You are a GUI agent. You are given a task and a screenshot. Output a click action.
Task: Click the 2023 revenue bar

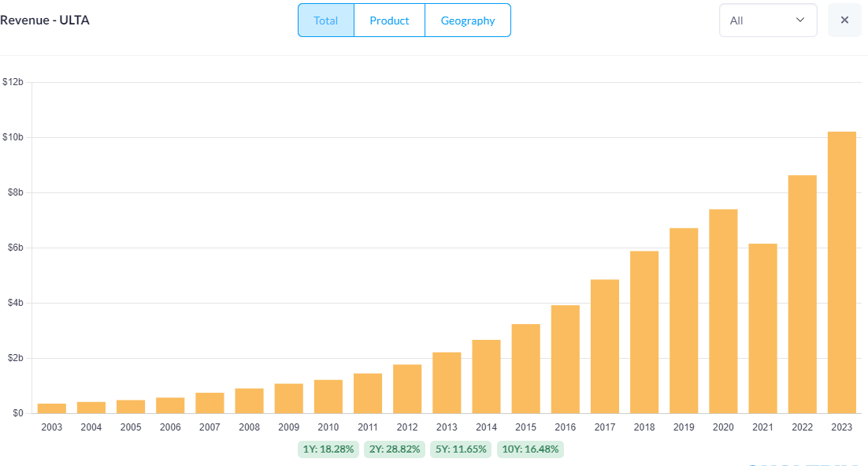(x=841, y=273)
